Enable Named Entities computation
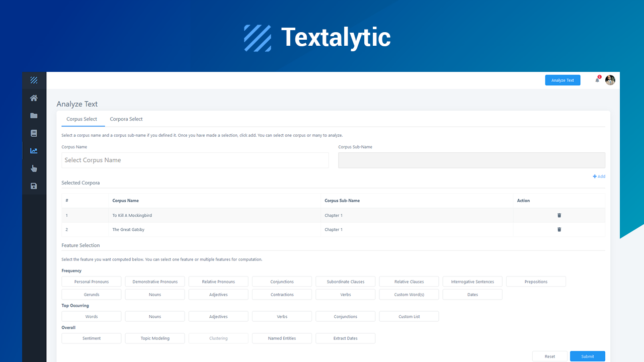The image size is (644, 362). click(282, 338)
